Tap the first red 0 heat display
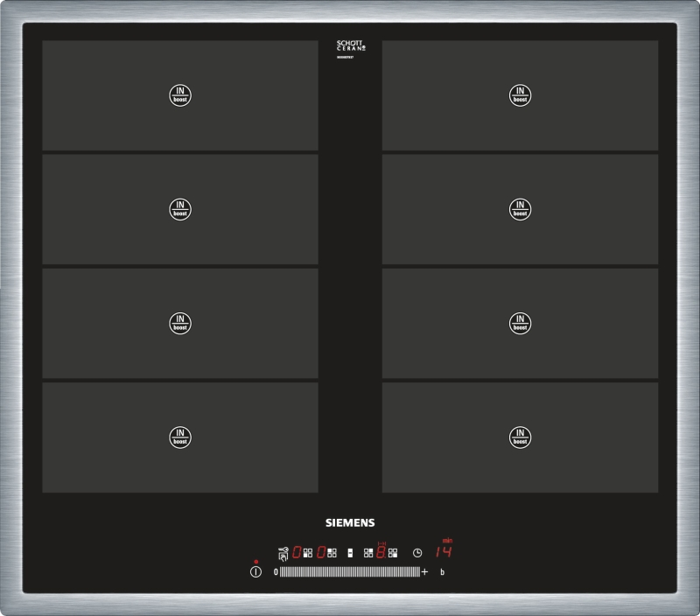700x616 pixels. point(297,552)
